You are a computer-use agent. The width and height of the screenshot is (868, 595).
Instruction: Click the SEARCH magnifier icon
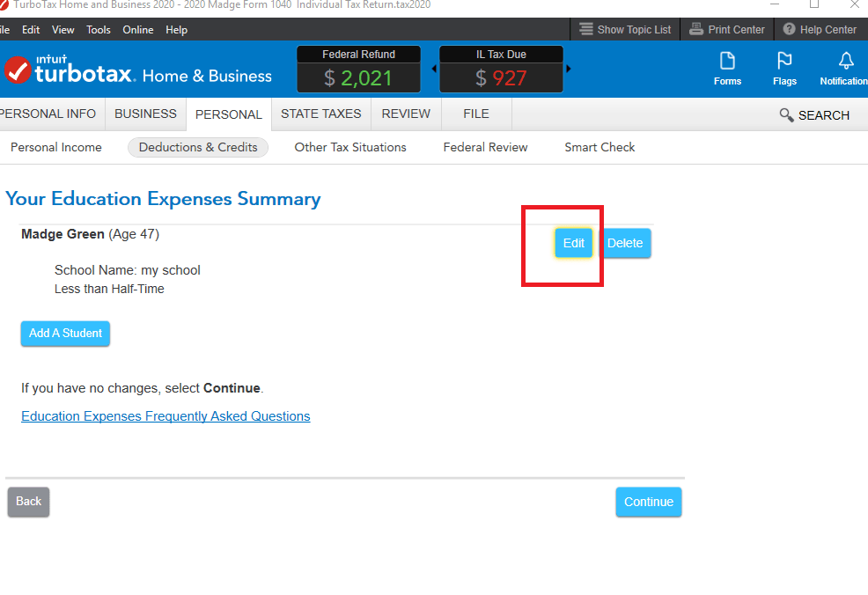(x=786, y=114)
